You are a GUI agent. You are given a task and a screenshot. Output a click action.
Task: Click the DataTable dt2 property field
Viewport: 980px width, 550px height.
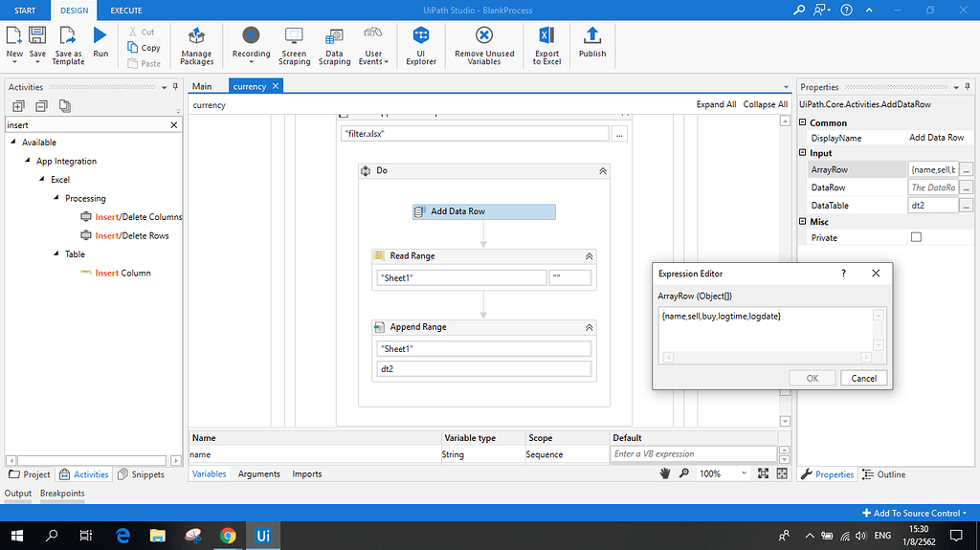932,206
